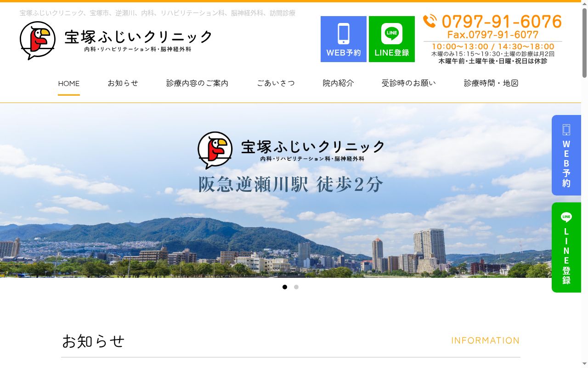This screenshot has width=588, height=368.
Task: Open 院内紹介 navigation item
Action: (x=339, y=83)
